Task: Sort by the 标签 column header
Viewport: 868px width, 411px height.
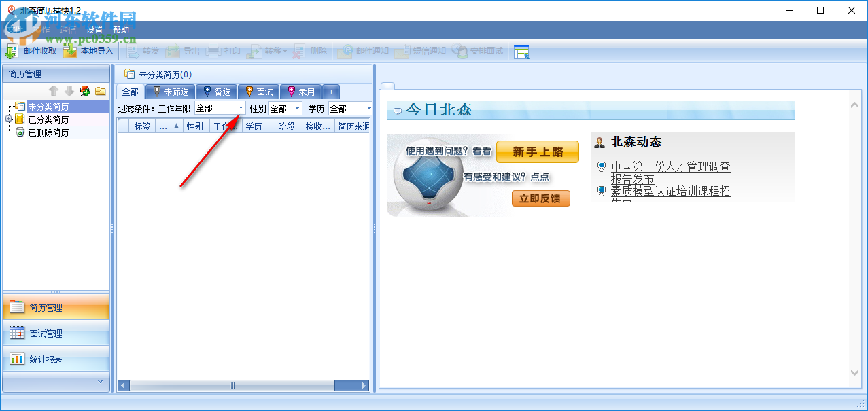Action: point(142,126)
